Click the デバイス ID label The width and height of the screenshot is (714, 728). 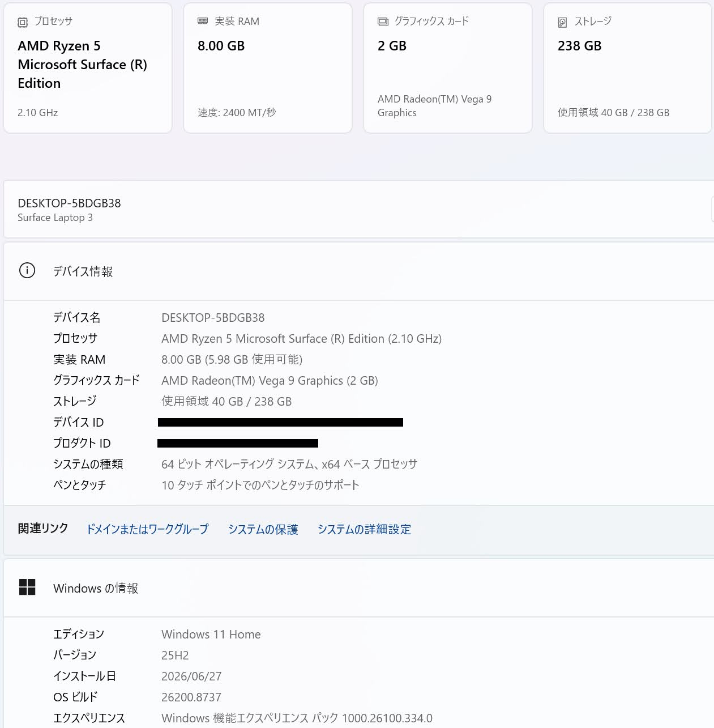click(x=79, y=423)
